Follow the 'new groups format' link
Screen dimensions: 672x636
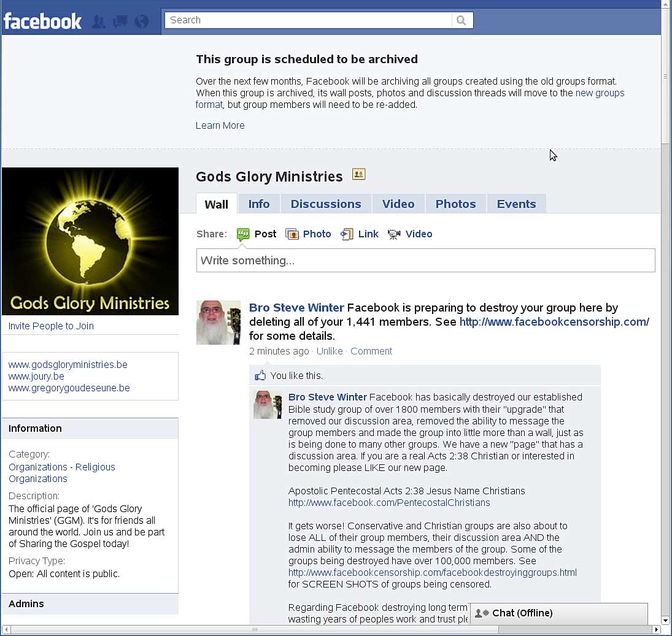(600, 93)
